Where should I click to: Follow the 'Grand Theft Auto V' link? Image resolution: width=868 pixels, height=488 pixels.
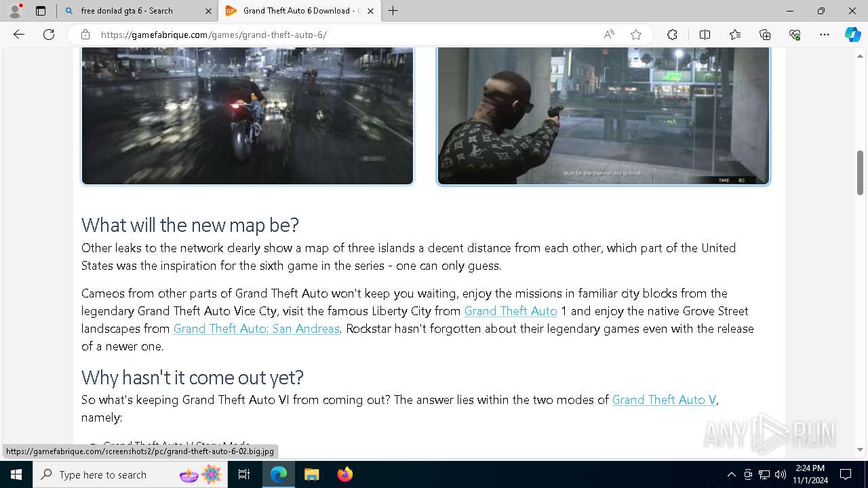664,400
